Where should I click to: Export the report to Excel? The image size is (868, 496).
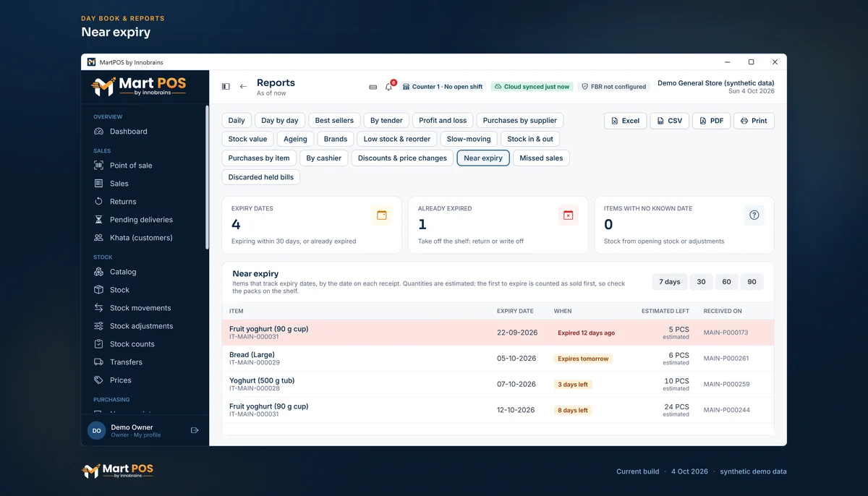point(625,121)
